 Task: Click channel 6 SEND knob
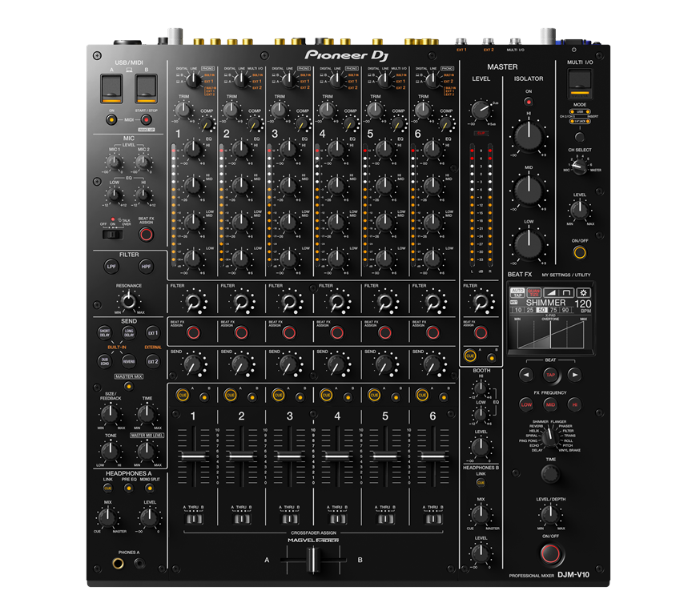[432, 365]
